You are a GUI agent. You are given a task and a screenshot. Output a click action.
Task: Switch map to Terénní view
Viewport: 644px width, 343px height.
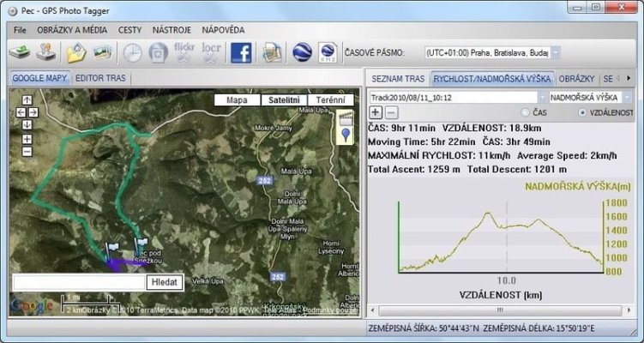tap(330, 99)
